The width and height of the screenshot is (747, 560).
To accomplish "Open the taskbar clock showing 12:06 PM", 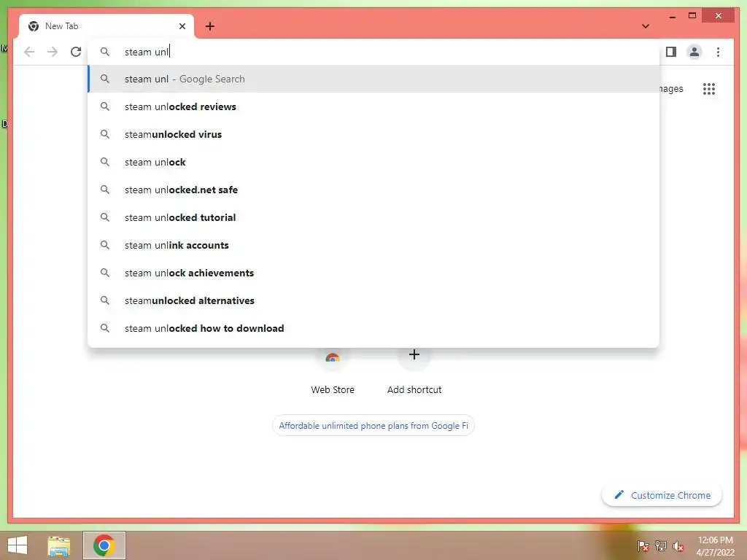I will tap(715, 545).
